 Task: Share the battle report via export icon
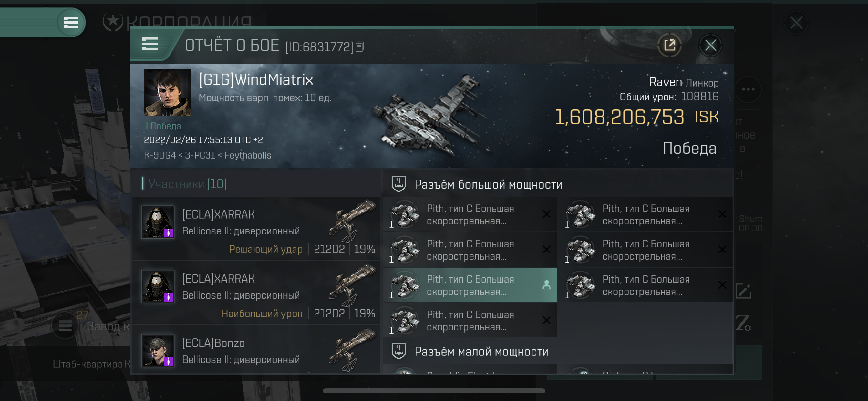point(669,45)
